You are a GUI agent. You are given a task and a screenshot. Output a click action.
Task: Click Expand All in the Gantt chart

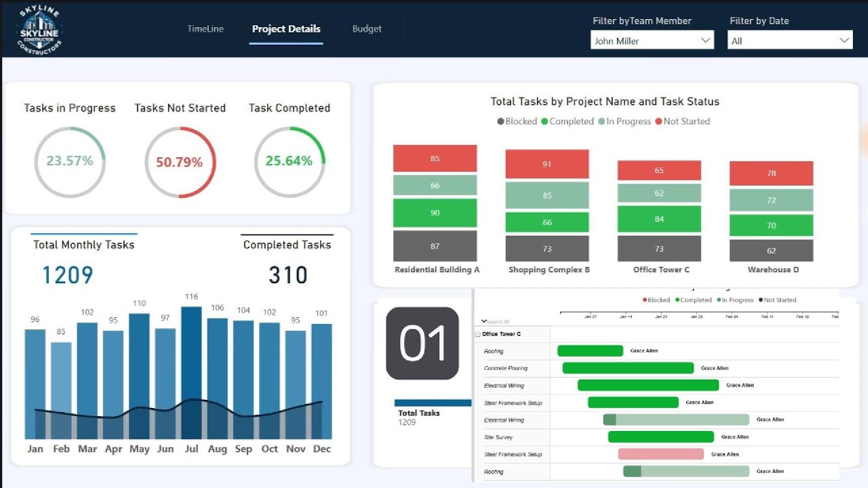[x=496, y=321]
